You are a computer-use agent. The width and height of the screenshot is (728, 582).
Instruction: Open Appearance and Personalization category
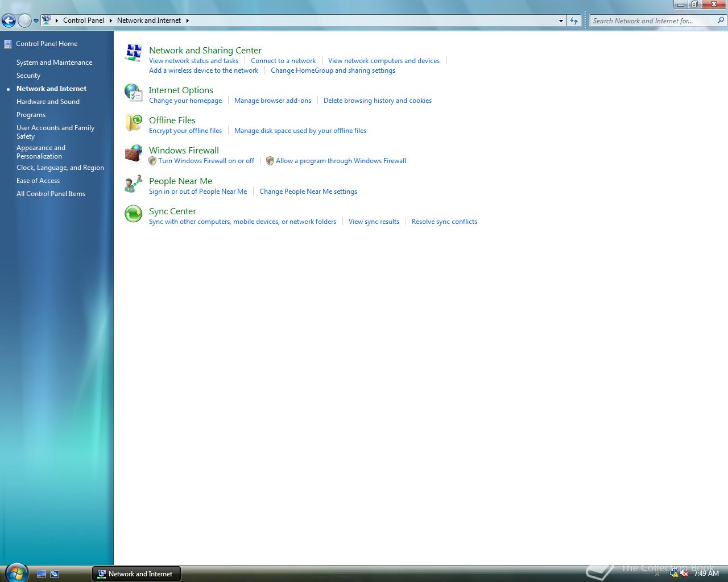41,152
